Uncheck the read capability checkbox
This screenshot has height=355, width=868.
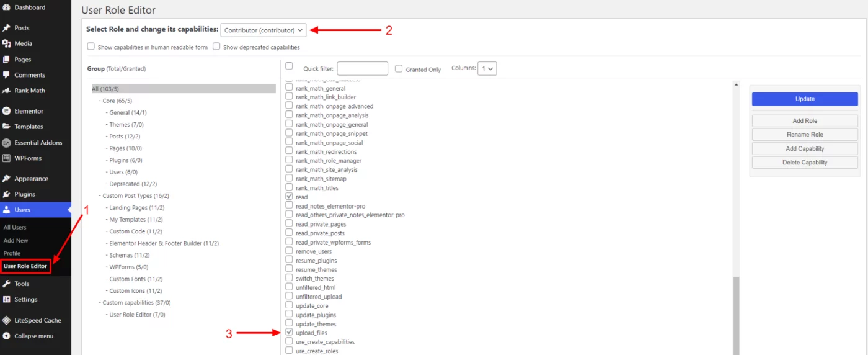(x=289, y=197)
